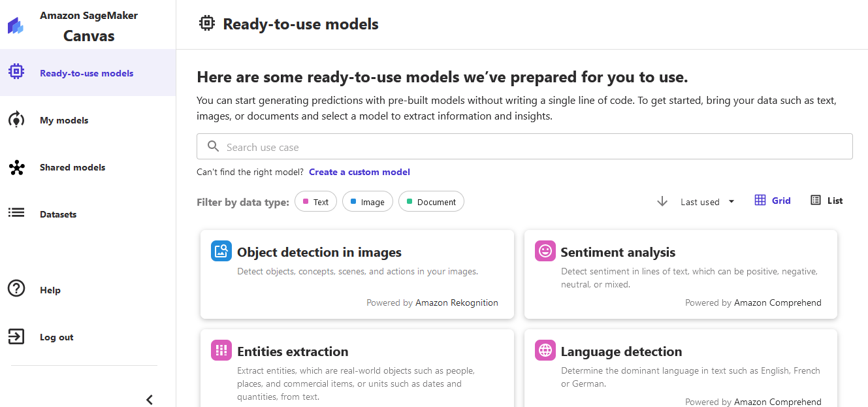The width and height of the screenshot is (868, 407).
Task: Reverse sort order with the down arrow
Action: point(662,201)
